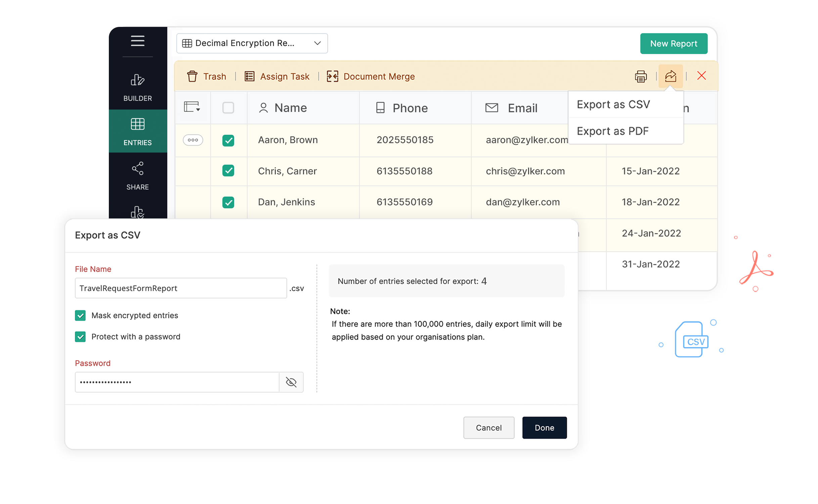Open the Share section in sidebar
Screen dimensions: 818x504
pos(137,176)
